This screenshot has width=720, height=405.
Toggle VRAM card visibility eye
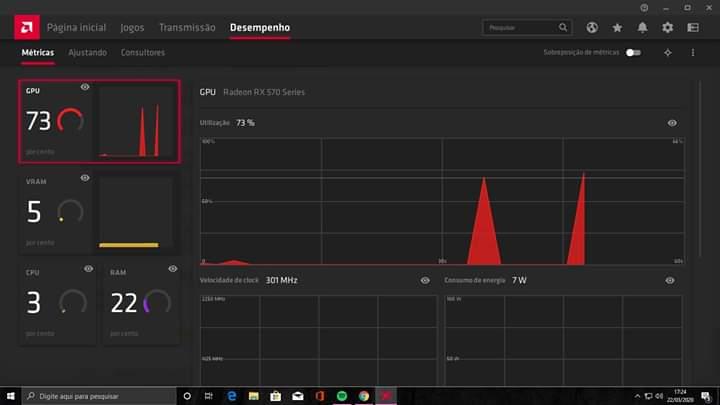[x=85, y=178]
